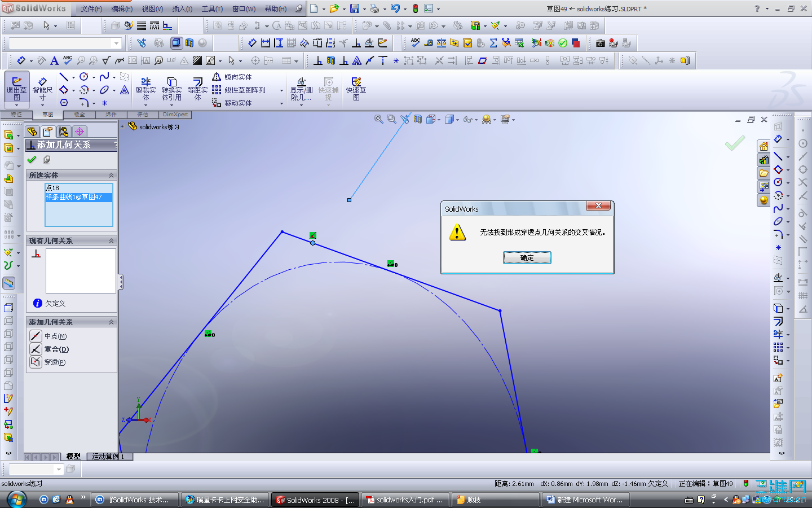Open the PropertyManager tab
The width and height of the screenshot is (812, 508).
(x=48, y=132)
